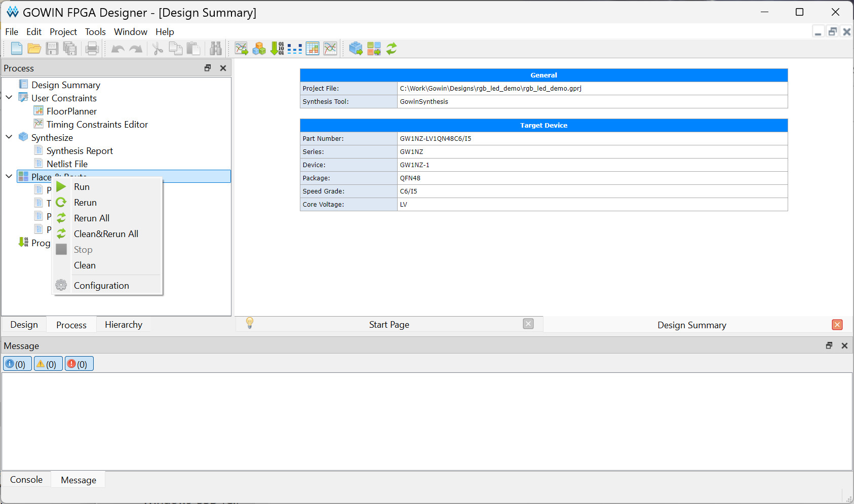Open the Help menu
Image resolution: width=854 pixels, height=504 pixels.
[165, 31]
